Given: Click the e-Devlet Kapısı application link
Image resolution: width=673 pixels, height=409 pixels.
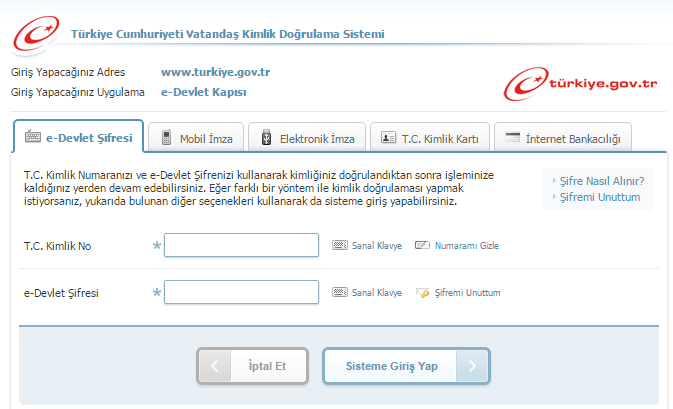Looking at the screenshot, I should 203,92.
